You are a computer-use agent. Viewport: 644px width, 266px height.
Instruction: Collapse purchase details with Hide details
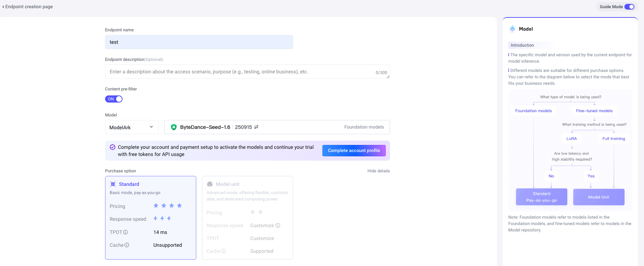(x=378, y=171)
